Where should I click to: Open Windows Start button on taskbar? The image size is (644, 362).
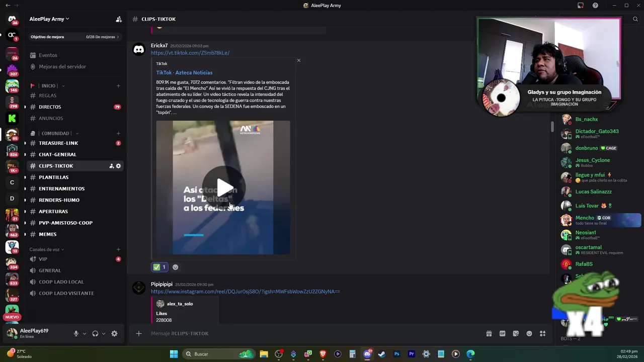coord(174,354)
